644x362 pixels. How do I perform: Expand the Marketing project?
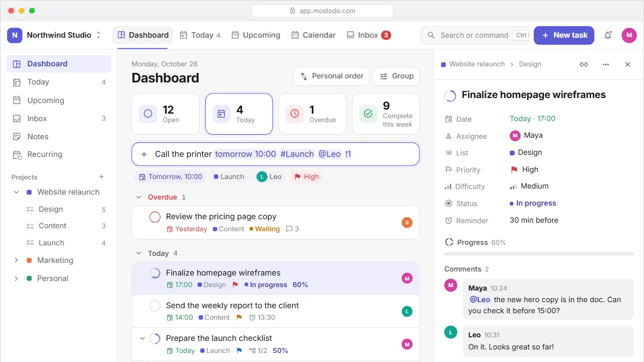tap(16, 260)
